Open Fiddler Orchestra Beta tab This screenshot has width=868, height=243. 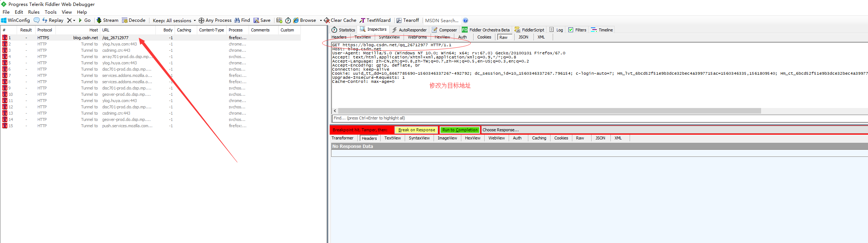486,30
